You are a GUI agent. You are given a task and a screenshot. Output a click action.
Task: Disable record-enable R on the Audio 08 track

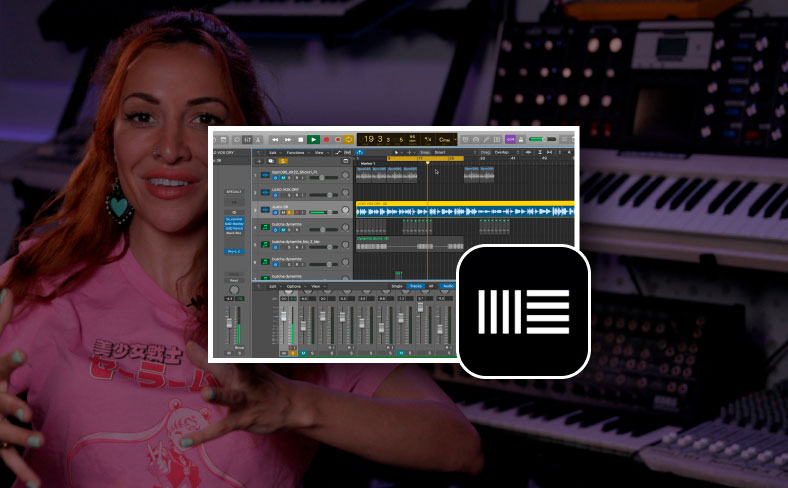(x=298, y=213)
